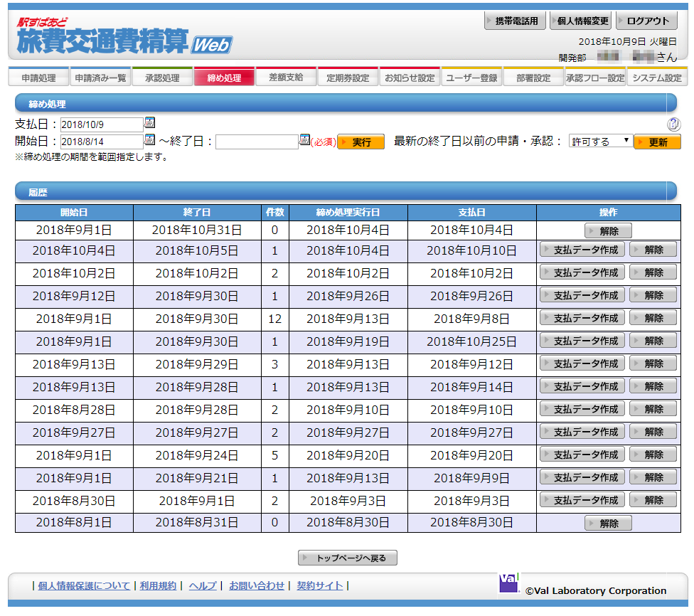Switch to the 申請処理 tab
694x616 pixels.
click(39, 78)
